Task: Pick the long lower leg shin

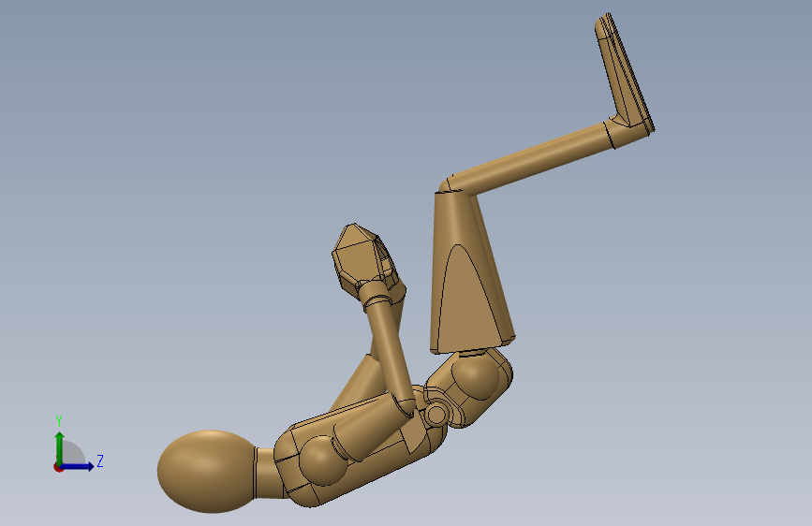Action: [528, 158]
